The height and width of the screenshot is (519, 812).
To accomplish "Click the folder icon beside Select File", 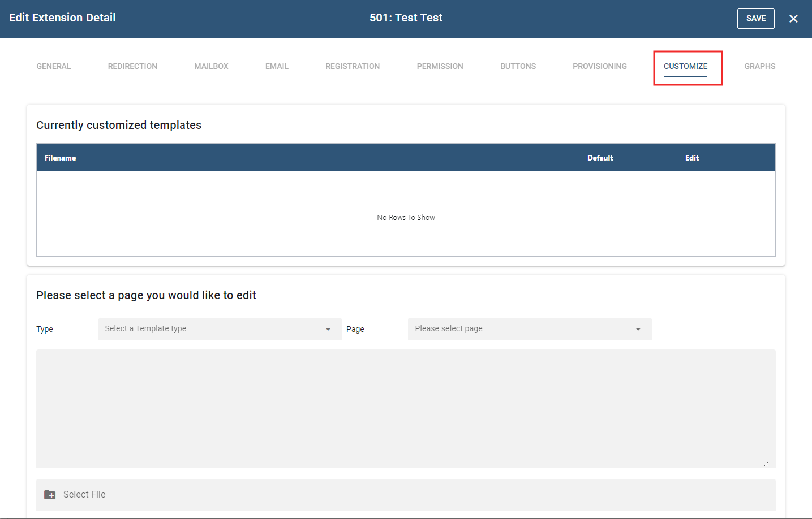I will click(x=50, y=495).
